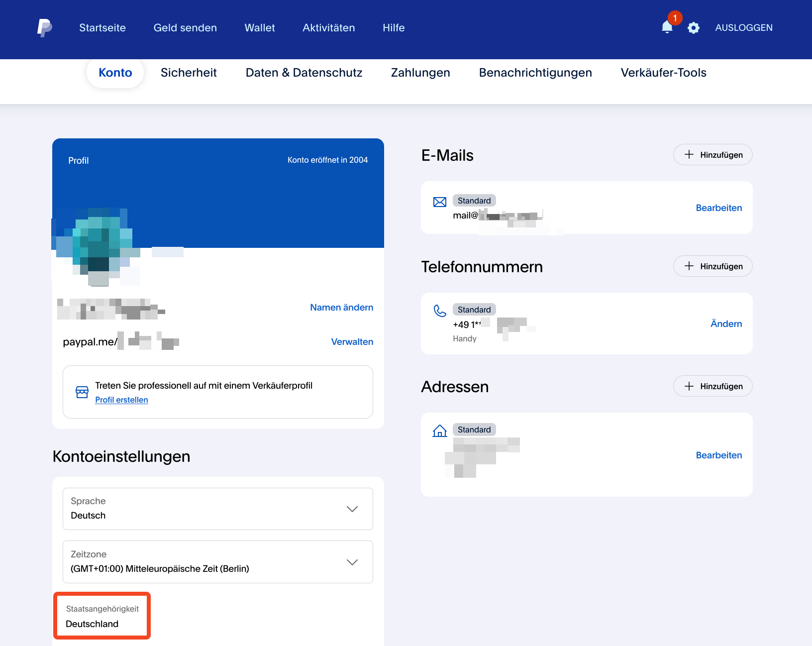
Task: Click Namen ändern link
Action: pos(342,308)
